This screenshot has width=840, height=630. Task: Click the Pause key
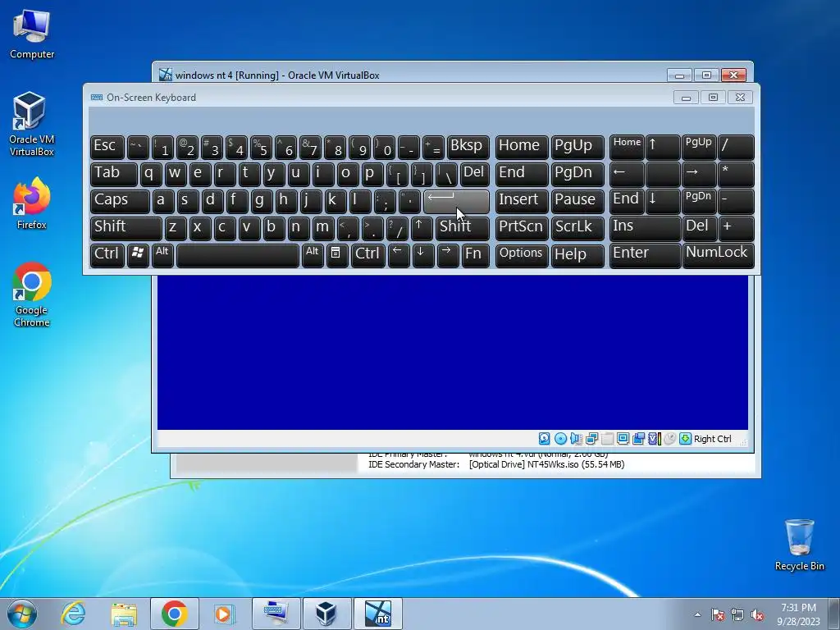[577, 201]
